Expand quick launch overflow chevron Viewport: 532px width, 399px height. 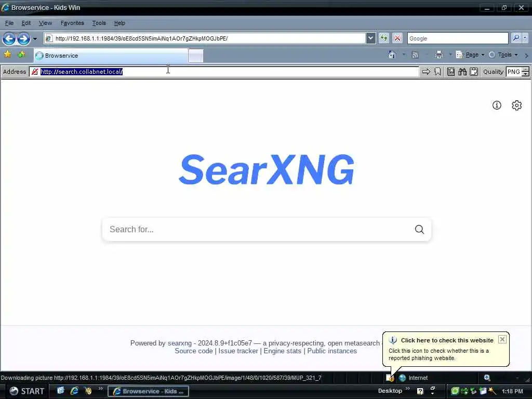[x=101, y=389]
